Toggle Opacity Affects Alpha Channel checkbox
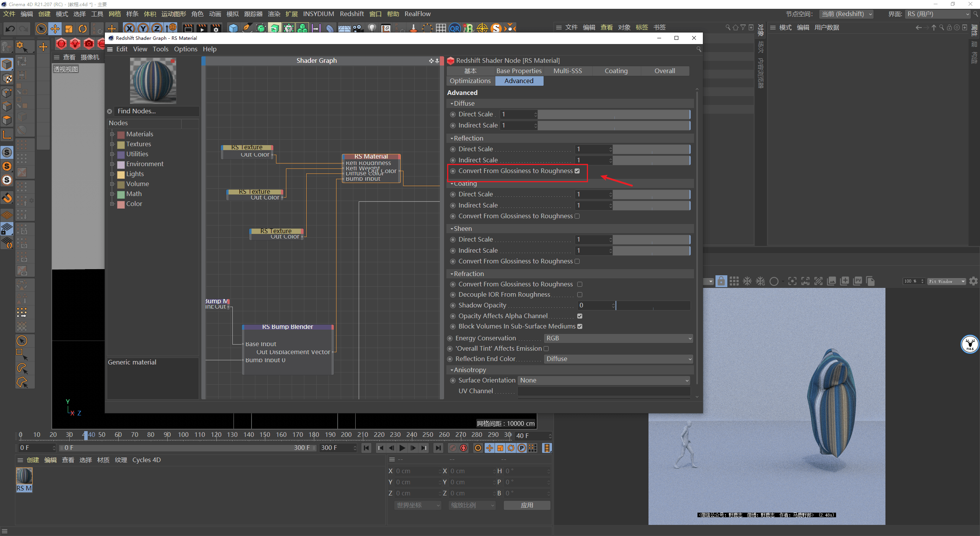The height and width of the screenshot is (536, 980). 580,316
